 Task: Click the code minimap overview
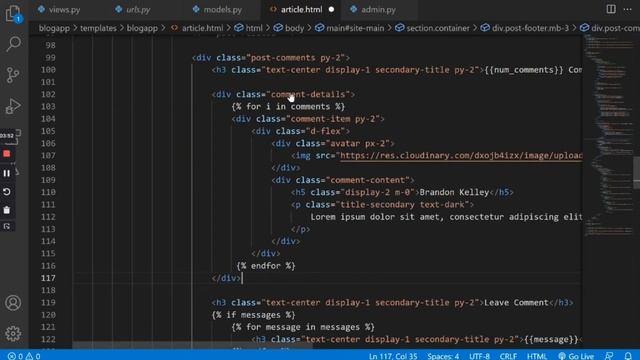tap(608, 135)
